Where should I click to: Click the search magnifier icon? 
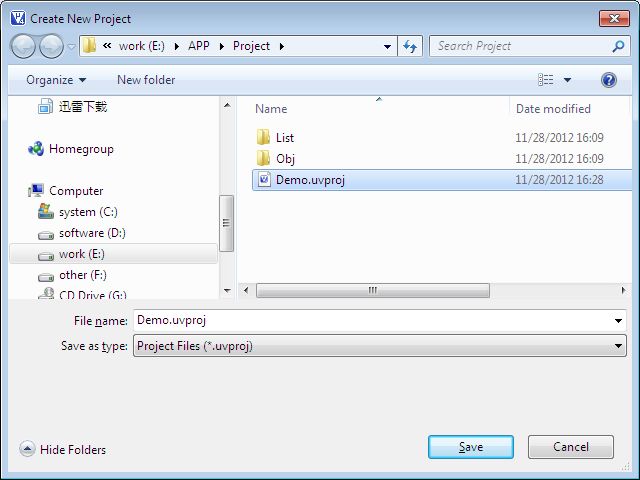tap(619, 46)
